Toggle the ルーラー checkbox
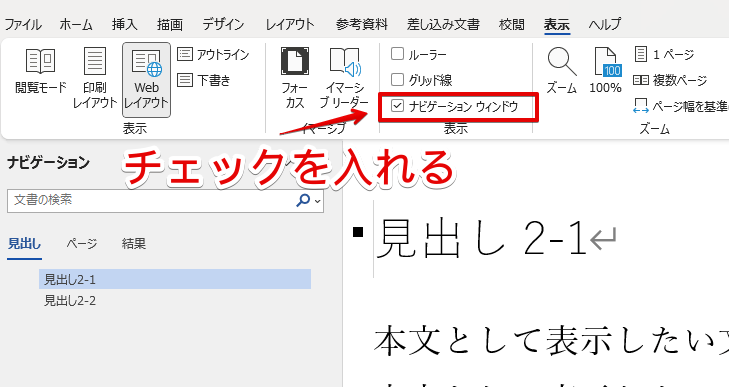This screenshot has height=387, width=729. 398,54
